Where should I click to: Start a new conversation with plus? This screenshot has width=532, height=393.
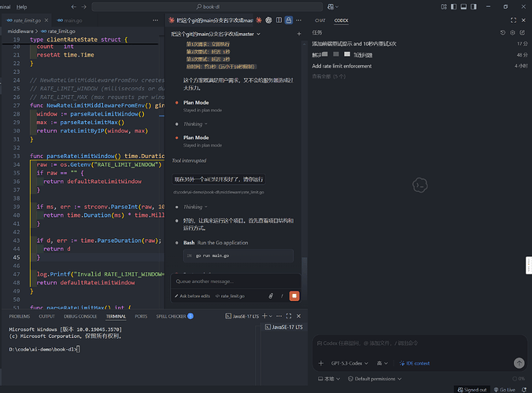(x=299, y=34)
